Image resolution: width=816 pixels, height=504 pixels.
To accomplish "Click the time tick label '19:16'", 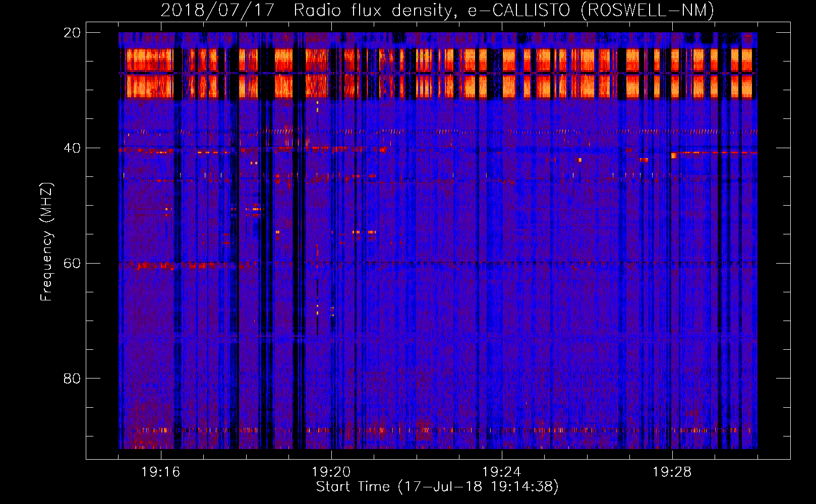I will (161, 472).
